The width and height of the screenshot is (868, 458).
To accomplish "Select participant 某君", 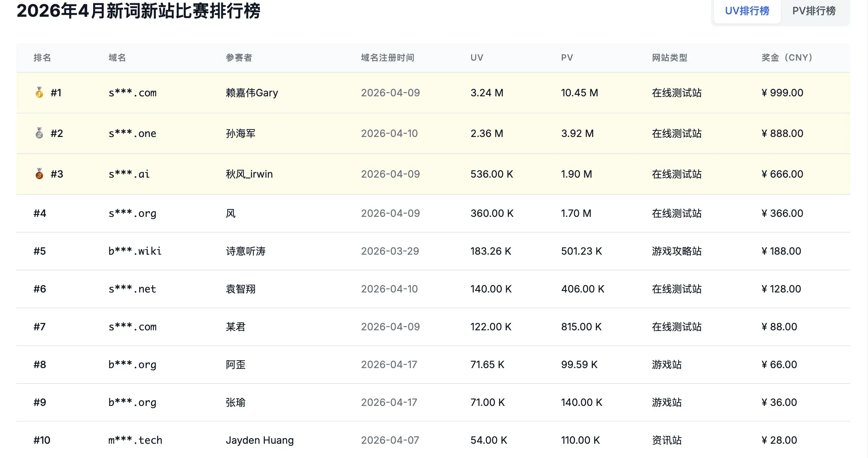I will pos(236,327).
